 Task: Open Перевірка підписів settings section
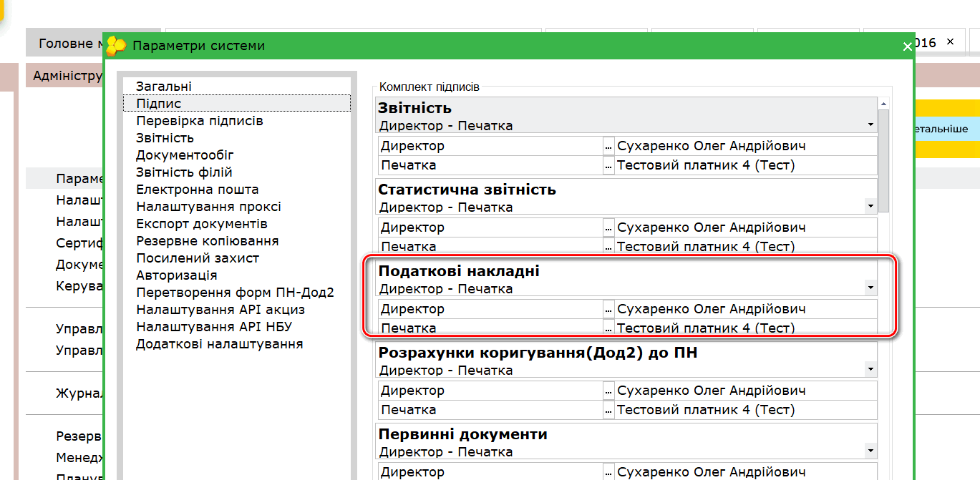point(200,121)
